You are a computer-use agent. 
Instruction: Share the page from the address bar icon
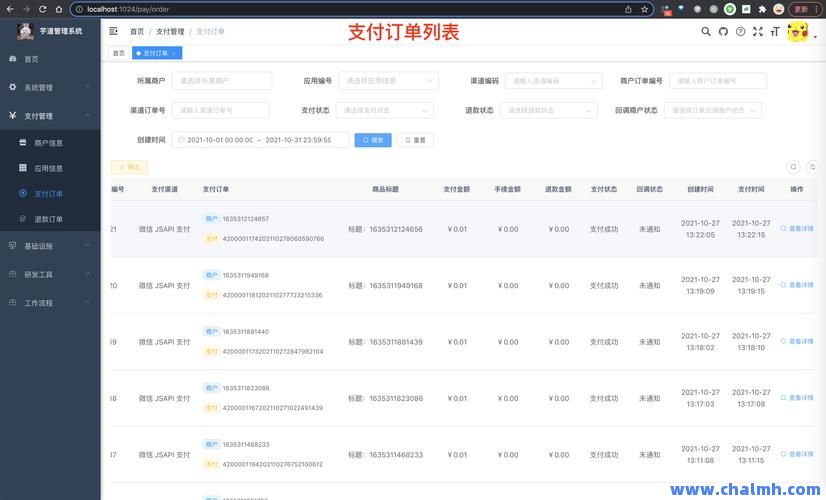(628, 9)
